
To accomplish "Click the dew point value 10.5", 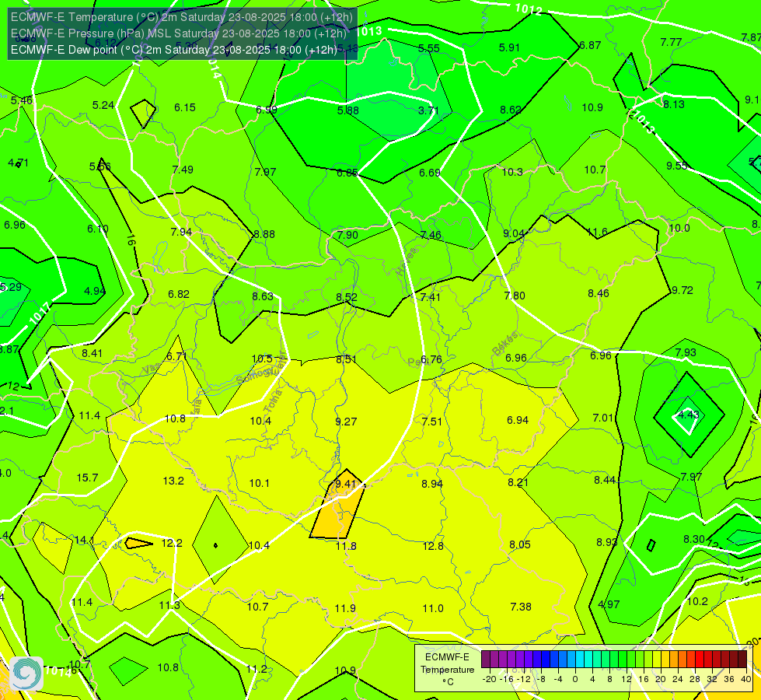I will [262, 359].
